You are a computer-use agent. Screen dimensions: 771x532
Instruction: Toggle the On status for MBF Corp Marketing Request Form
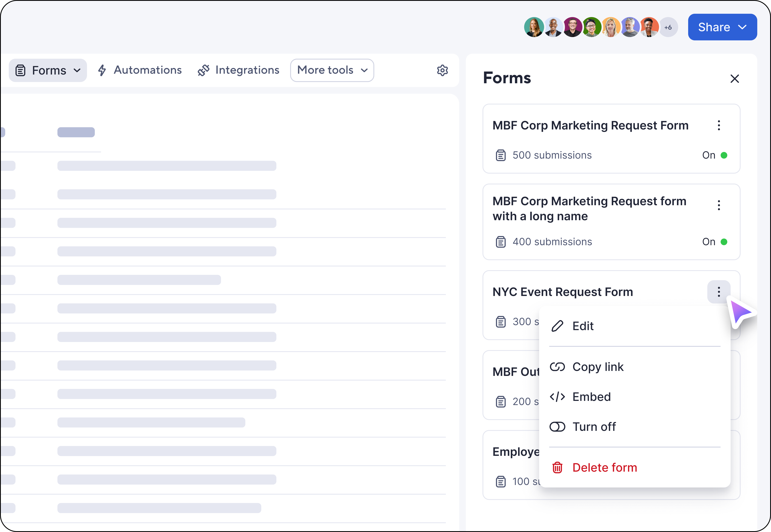(x=715, y=155)
